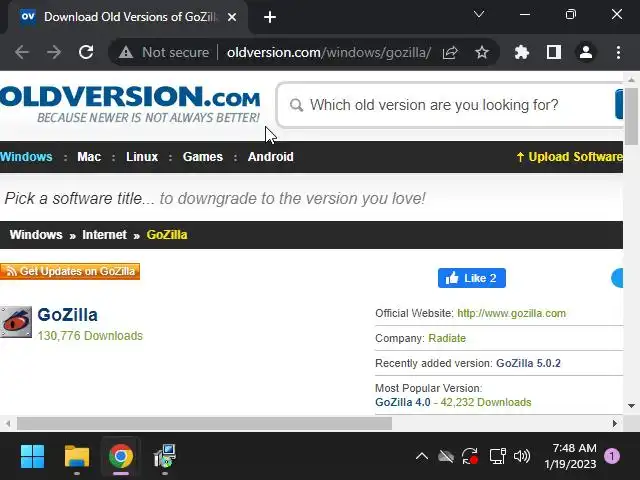The height and width of the screenshot is (480, 640).
Task: Open the Not secure site information warning
Action: 164,52
